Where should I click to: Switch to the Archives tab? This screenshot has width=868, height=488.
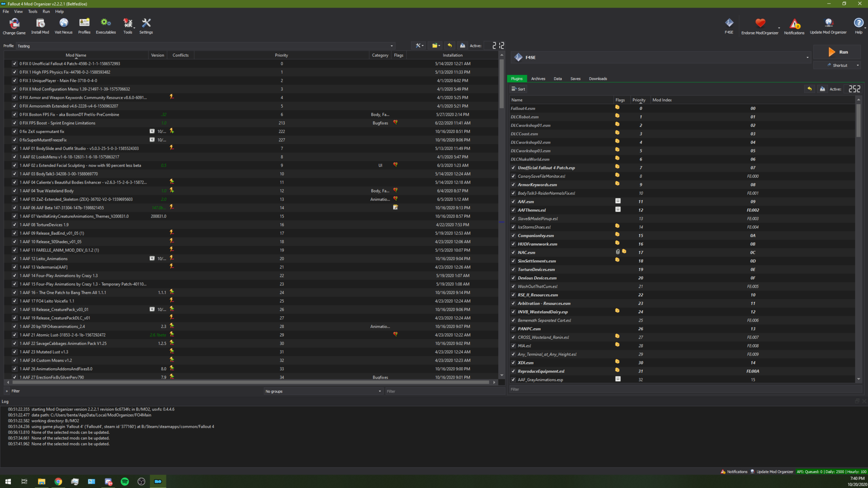coord(538,79)
